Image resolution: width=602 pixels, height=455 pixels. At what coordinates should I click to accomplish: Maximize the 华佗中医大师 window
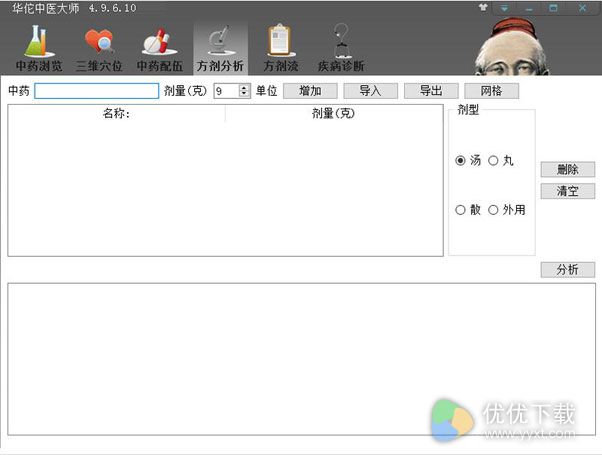point(553,8)
